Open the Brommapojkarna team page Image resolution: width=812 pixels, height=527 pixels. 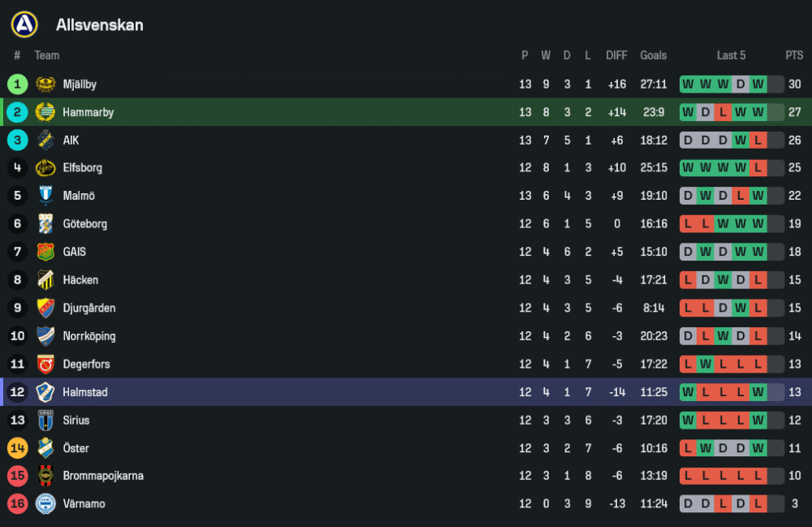(x=103, y=476)
